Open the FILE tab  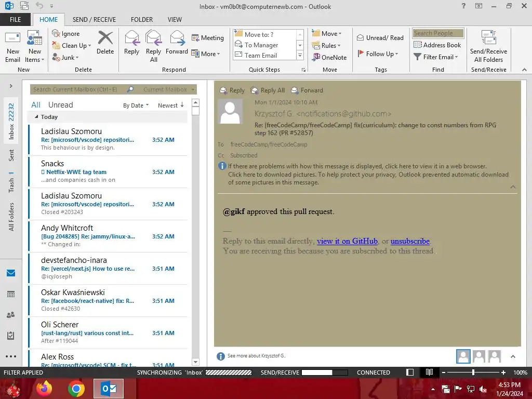point(15,20)
